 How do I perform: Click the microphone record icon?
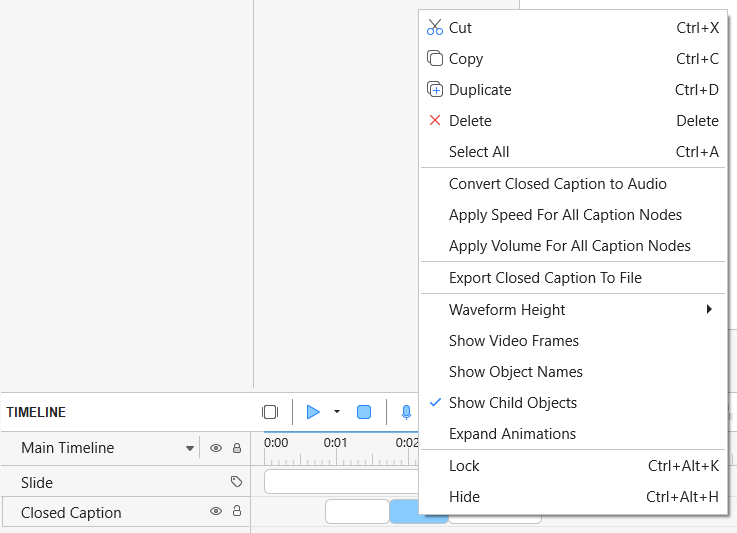coord(406,412)
